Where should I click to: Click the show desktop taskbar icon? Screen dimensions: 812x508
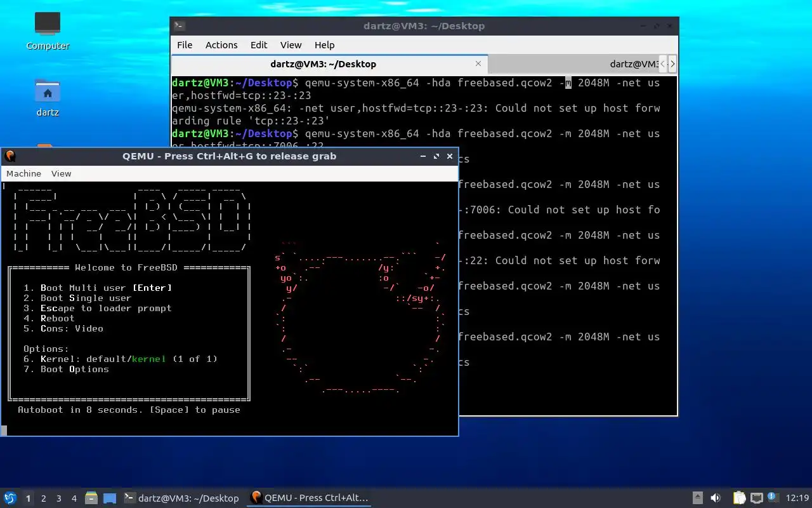[110, 498]
